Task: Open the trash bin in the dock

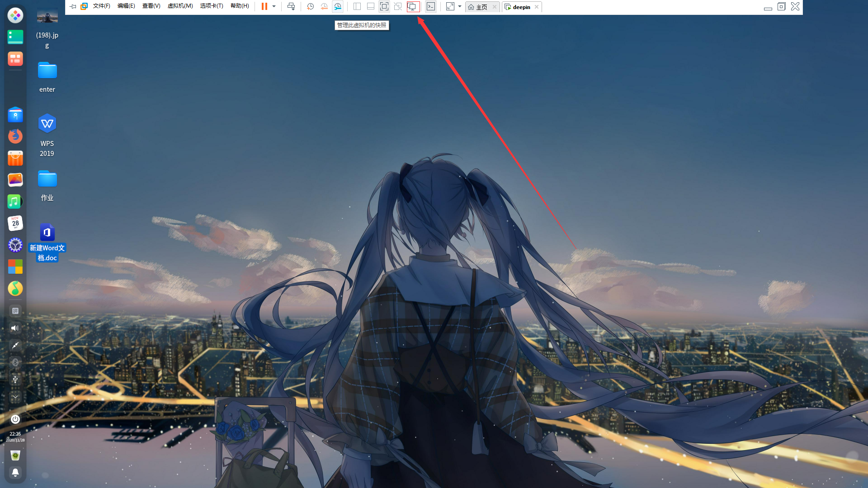Action: (15, 455)
